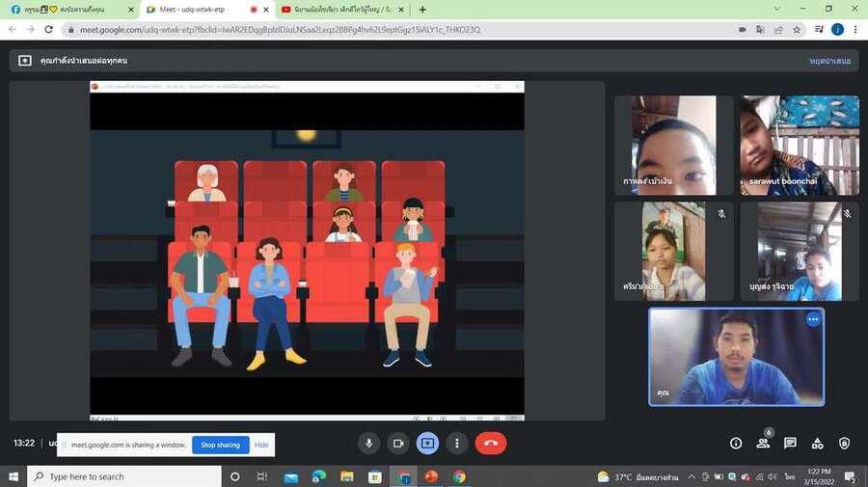Open the chat messages panel

[790, 443]
